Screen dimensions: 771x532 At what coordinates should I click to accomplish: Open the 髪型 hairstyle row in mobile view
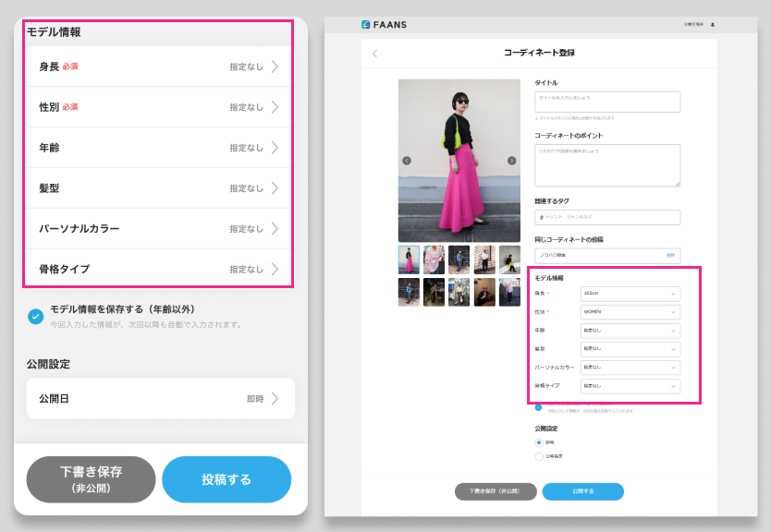pos(160,188)
